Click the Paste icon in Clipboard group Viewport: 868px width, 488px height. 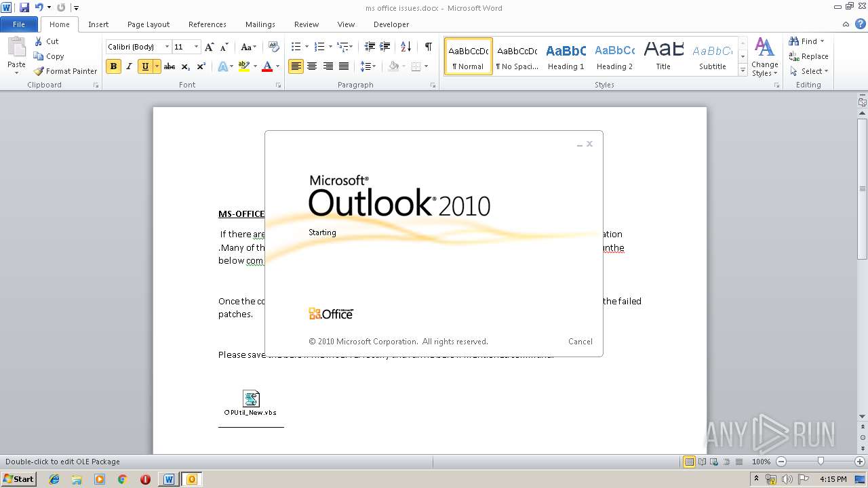tap(16, 47)
